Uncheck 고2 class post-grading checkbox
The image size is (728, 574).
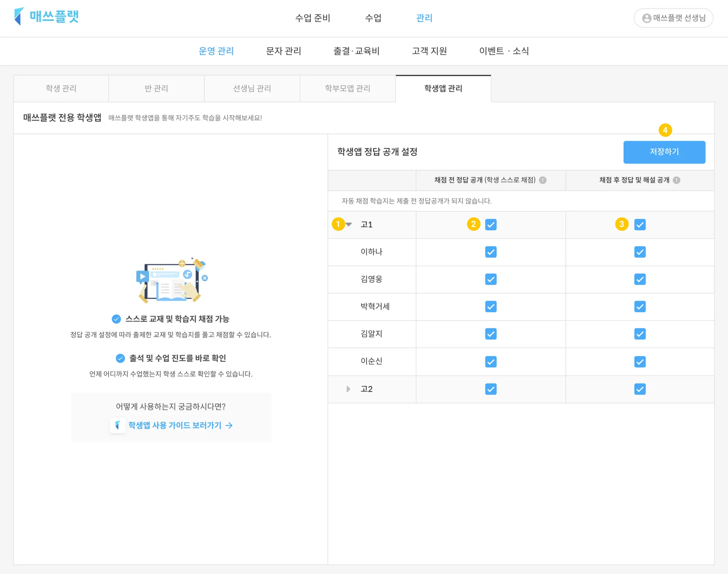pos(639,389)
